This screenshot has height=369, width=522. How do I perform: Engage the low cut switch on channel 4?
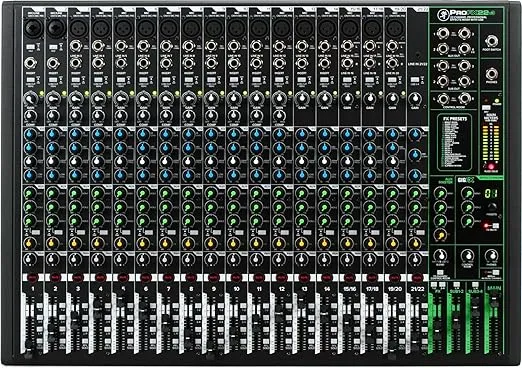point(98,80)
